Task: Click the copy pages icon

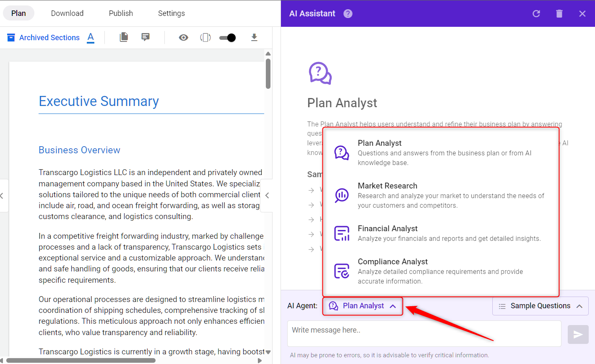Action: pyautogui.click(x=124, y=37)
